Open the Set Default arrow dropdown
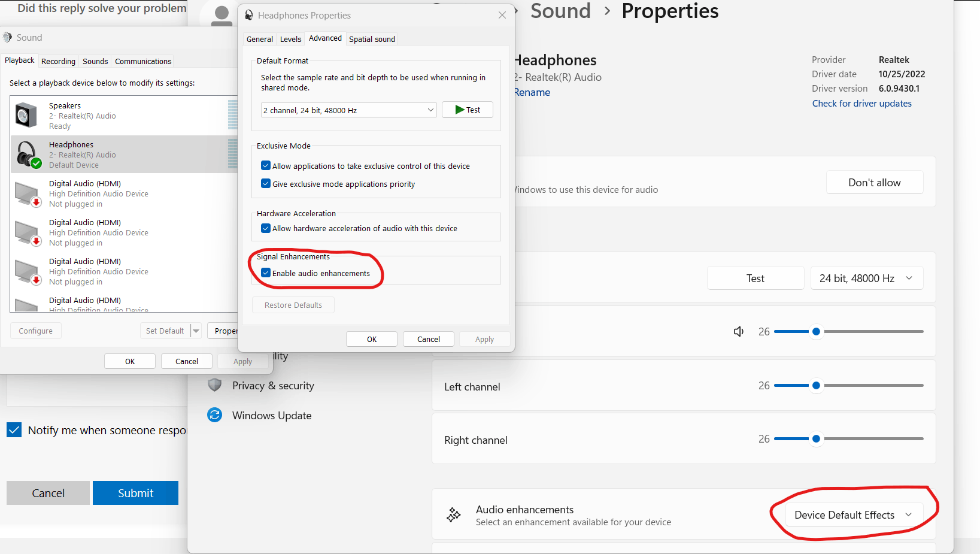The image size is (980, 554). click(196, 331)
